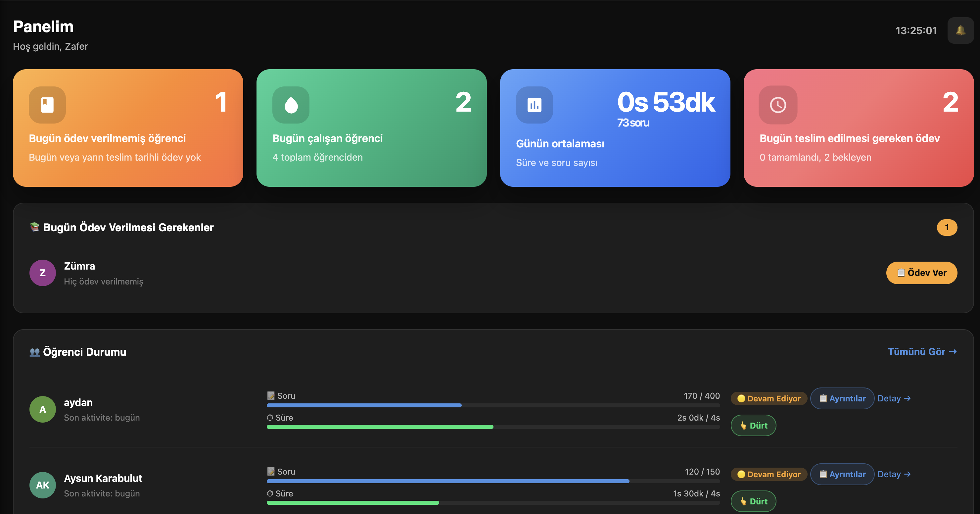This screenshot has width=980, height=514.
Task: Click the droplet icon on green card
Action: pyautogui.click(x=291, y=105)
